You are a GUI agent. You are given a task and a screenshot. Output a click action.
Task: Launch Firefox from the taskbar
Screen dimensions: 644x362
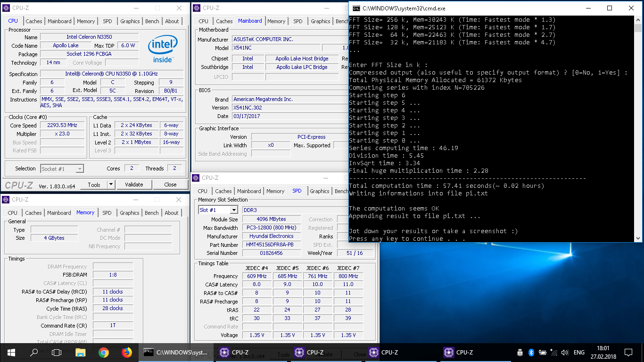pyautogui.click(x=126, y=352)
